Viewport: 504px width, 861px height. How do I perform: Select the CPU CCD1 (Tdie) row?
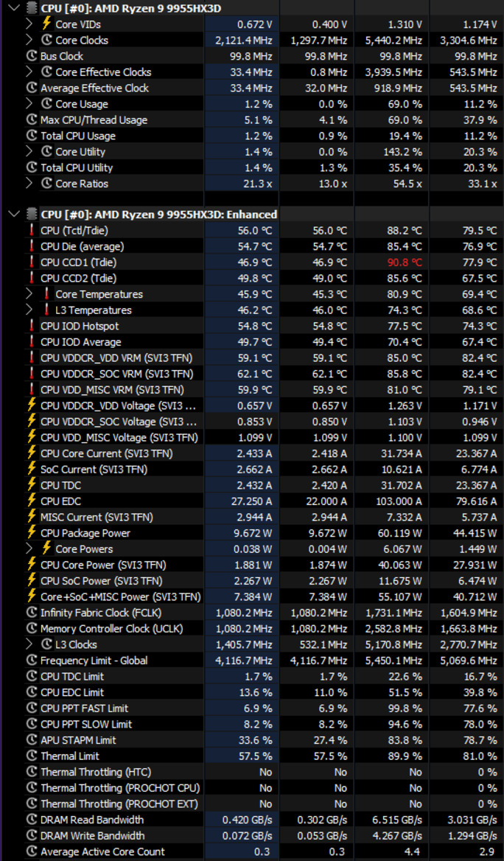[252, 262]
